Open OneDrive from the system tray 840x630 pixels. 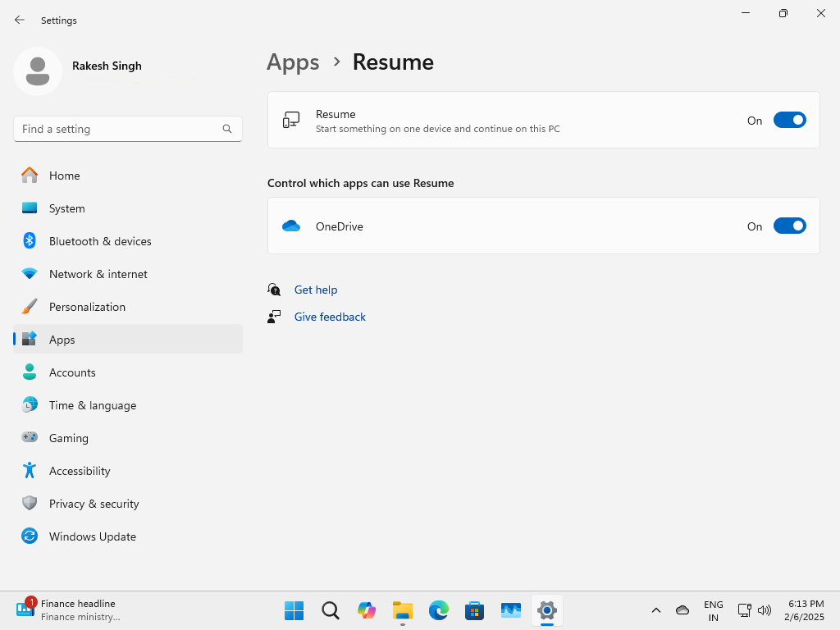pos(682,610)
